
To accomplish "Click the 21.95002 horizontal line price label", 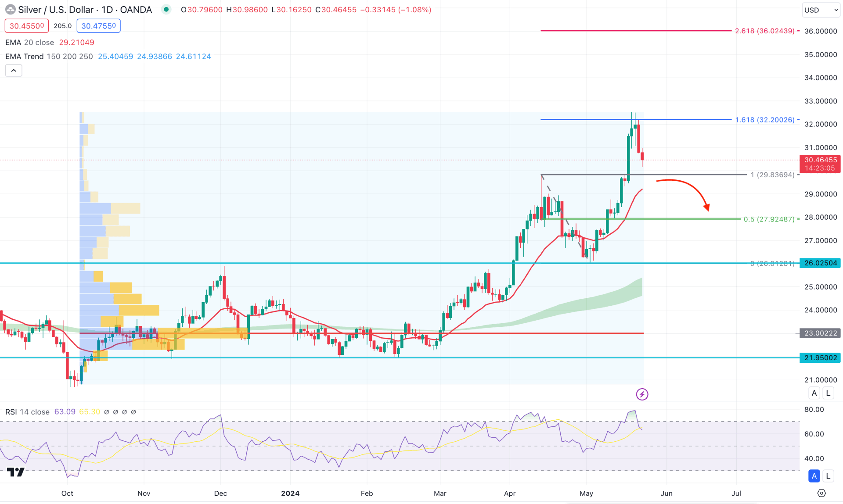I will click(x=820, y=358).
